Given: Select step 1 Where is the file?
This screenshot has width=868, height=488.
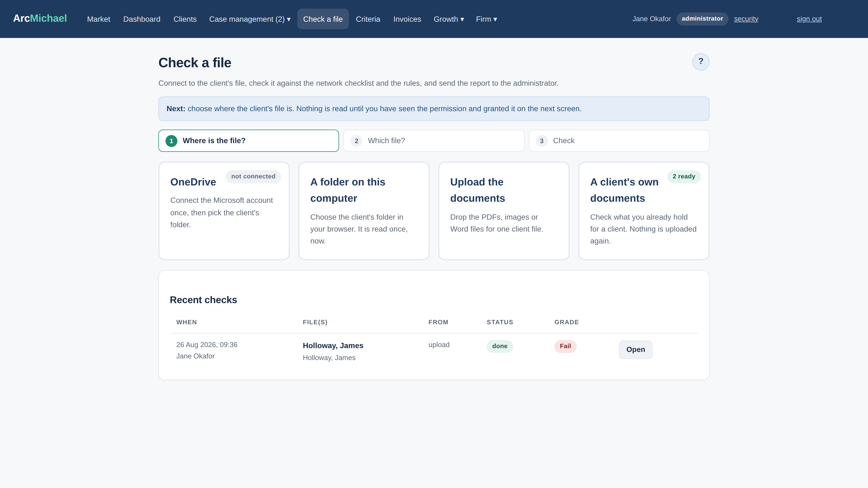Looking at the screenshot, I should tap(249, 141).
